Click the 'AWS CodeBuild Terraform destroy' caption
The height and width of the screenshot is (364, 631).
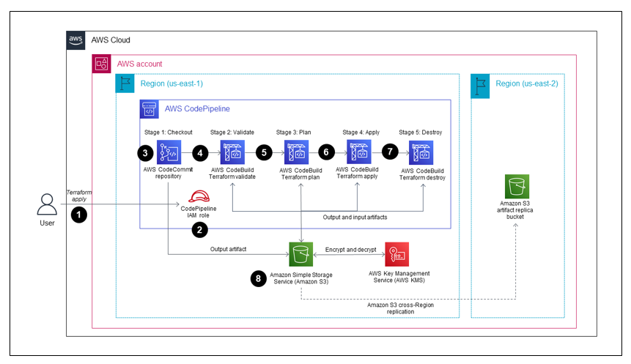coord(422,174)
